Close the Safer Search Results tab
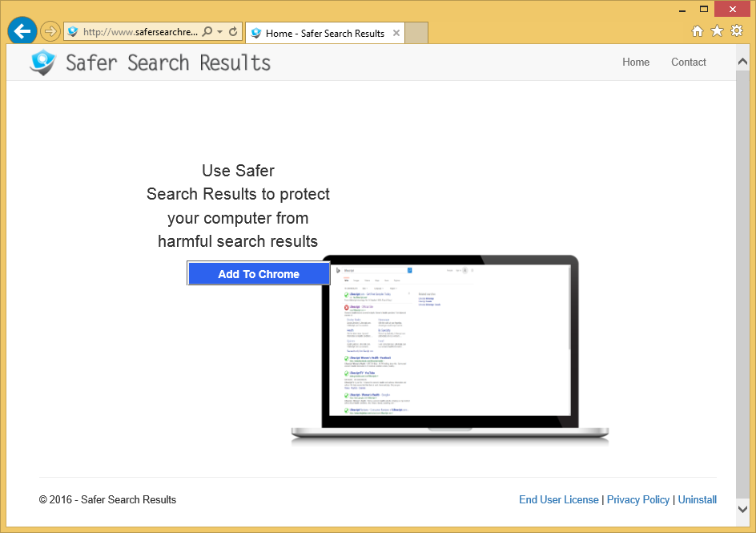Screen dimensions: 756x533 pyautogui.click(x=396, y=33)
